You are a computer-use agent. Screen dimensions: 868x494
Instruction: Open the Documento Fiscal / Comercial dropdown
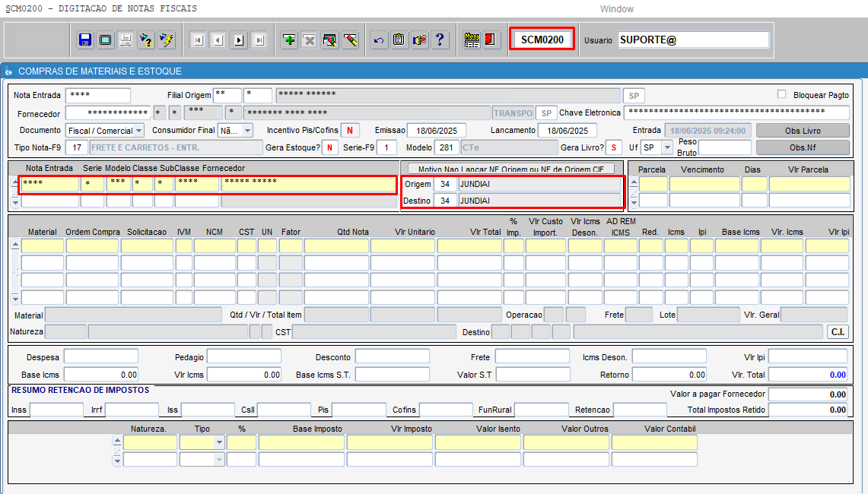(x=138, y=131)
